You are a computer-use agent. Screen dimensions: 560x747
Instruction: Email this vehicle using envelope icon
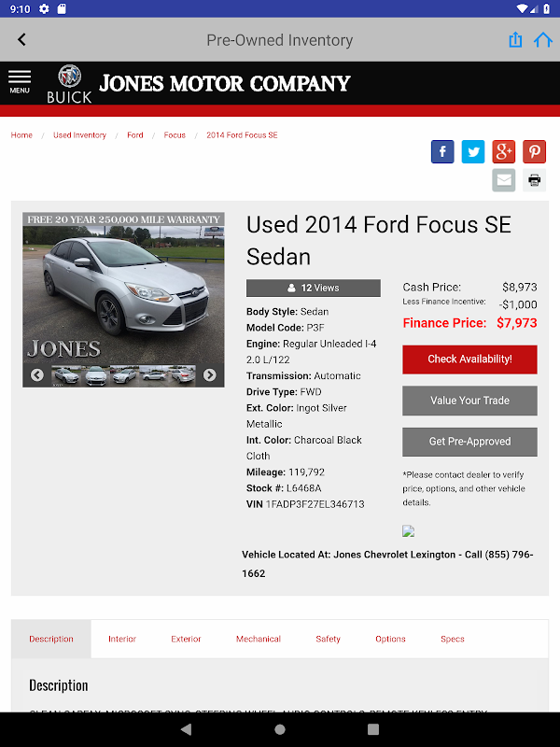point(504,180)
